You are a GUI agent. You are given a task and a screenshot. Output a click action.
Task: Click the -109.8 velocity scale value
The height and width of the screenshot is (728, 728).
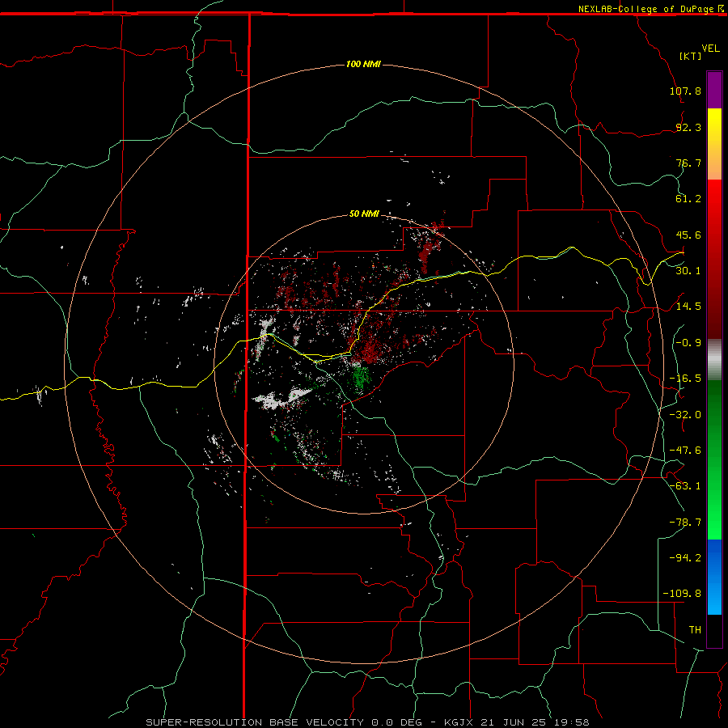pos(682,594)
